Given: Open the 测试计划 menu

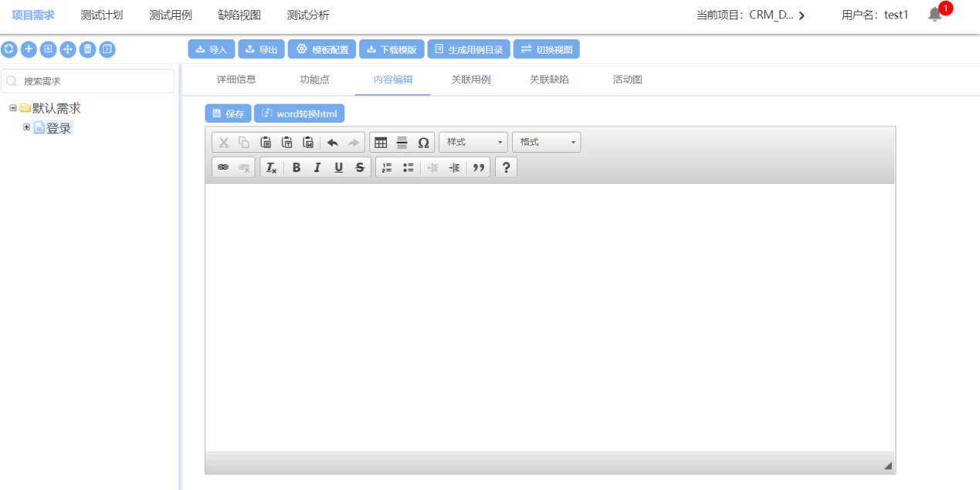Looking at the screenshot, I should click(x=101, y=15).
